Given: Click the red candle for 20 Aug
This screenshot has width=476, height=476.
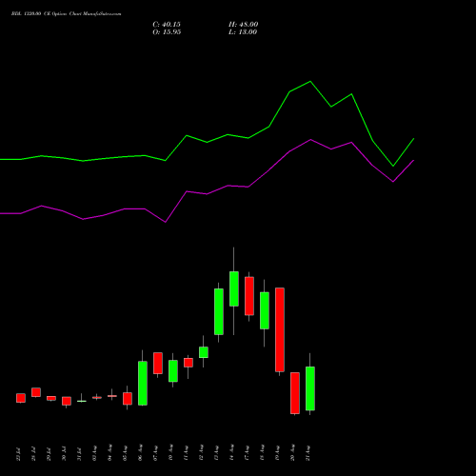Looking at the screenshot, I should pos(295,393).
